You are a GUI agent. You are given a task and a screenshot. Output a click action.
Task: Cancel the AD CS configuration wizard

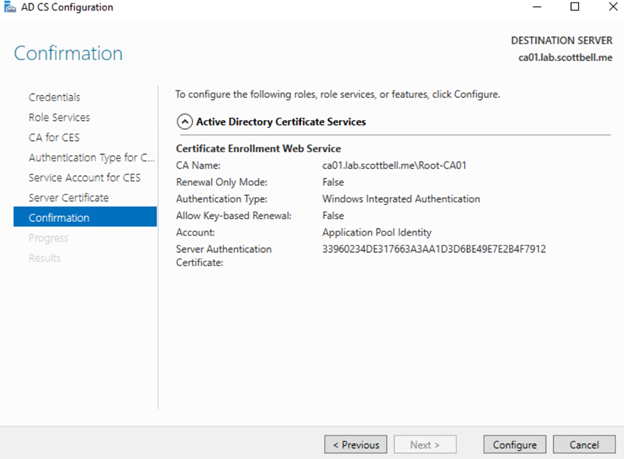coord(584,444)
